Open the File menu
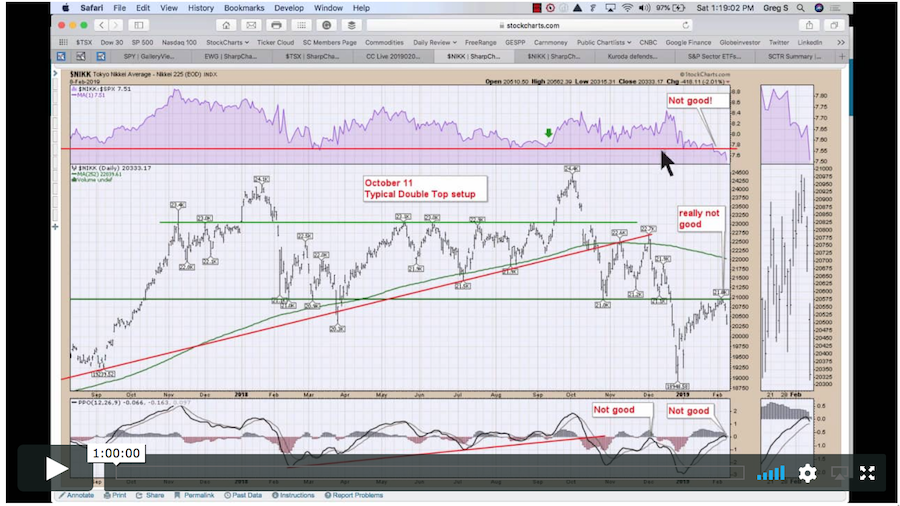The width and height of the screenshot is (900, 506). click(119, 8)
